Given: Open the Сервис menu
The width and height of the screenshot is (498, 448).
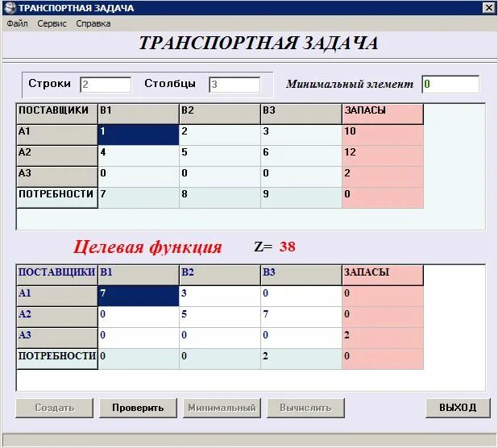Looking at the screenshot, I should 52,24.
